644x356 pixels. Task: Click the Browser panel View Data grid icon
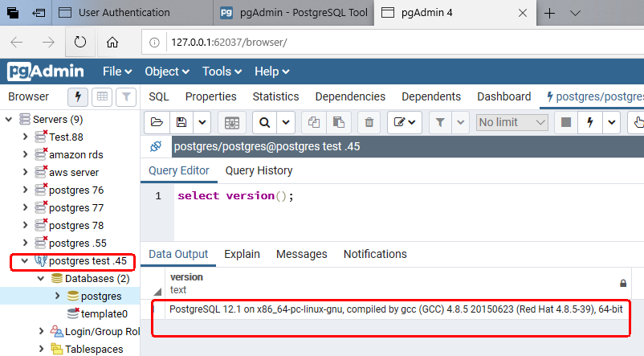coord(102,97)
